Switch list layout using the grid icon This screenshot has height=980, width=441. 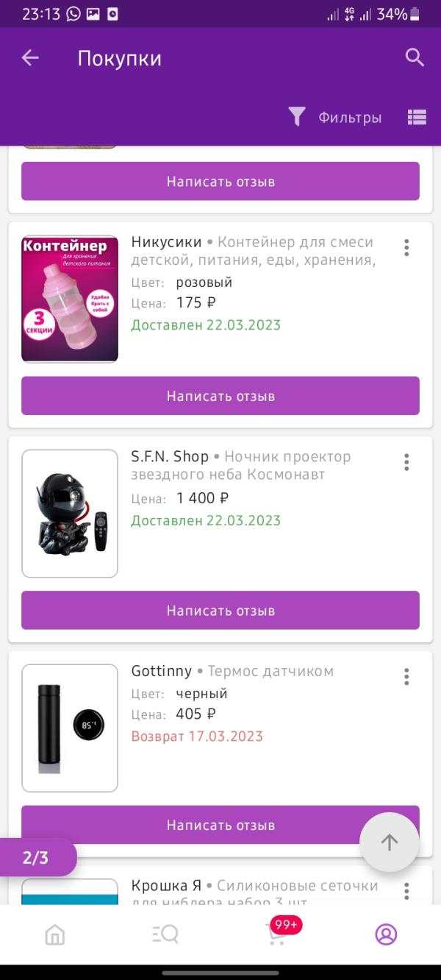click(417, 116)
